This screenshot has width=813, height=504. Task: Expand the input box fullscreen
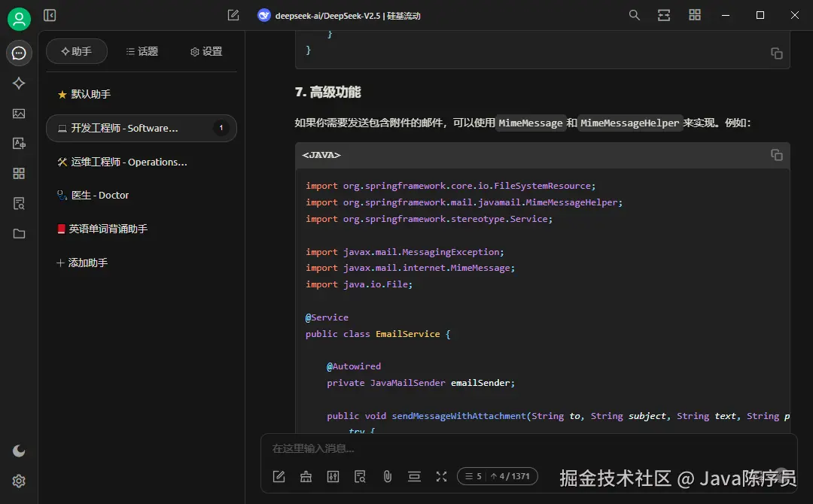tap(441, 477)
